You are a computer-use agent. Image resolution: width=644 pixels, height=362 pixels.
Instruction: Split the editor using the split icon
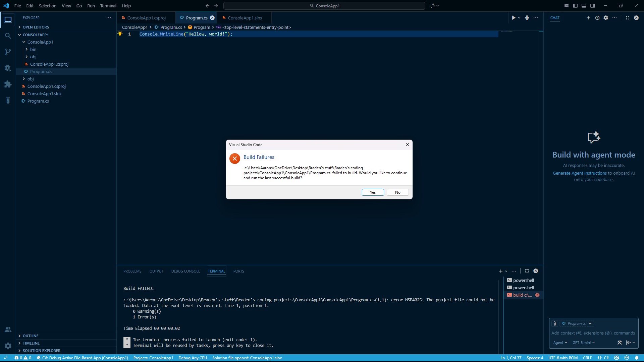pyautogui.click(x=527, y=18)
